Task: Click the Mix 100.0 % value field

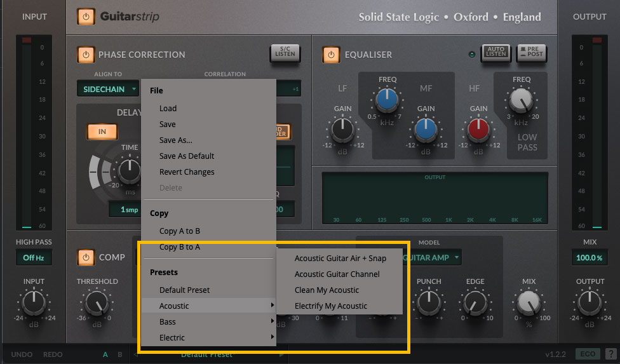Action: tap(589, 258)
